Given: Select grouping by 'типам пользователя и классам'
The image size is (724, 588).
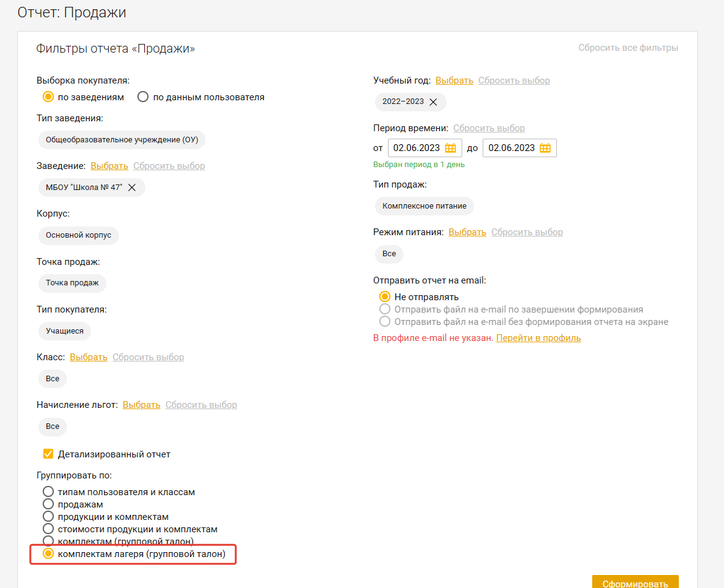Looking at the screenshot, I should coord(48,492).
